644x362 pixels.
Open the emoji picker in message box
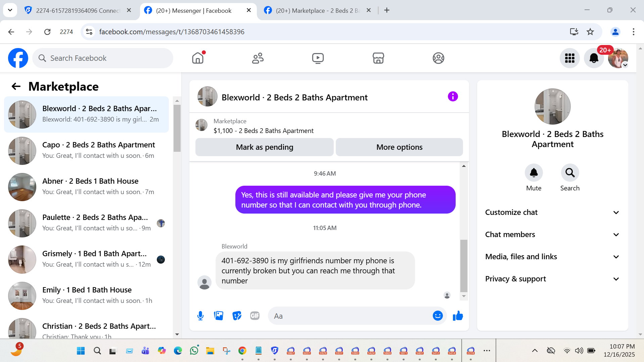click(x=438, y=316)
